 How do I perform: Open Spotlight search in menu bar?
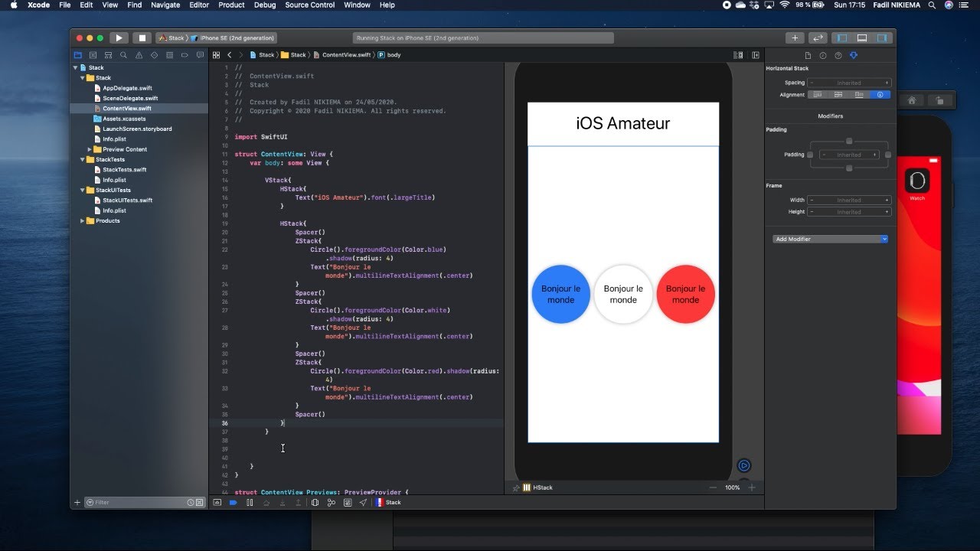pos(932,5)
